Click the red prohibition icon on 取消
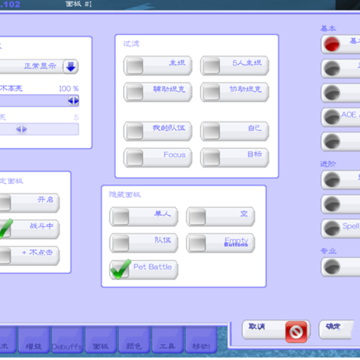This screenshot has height=360, width=360. click(296, 331)
